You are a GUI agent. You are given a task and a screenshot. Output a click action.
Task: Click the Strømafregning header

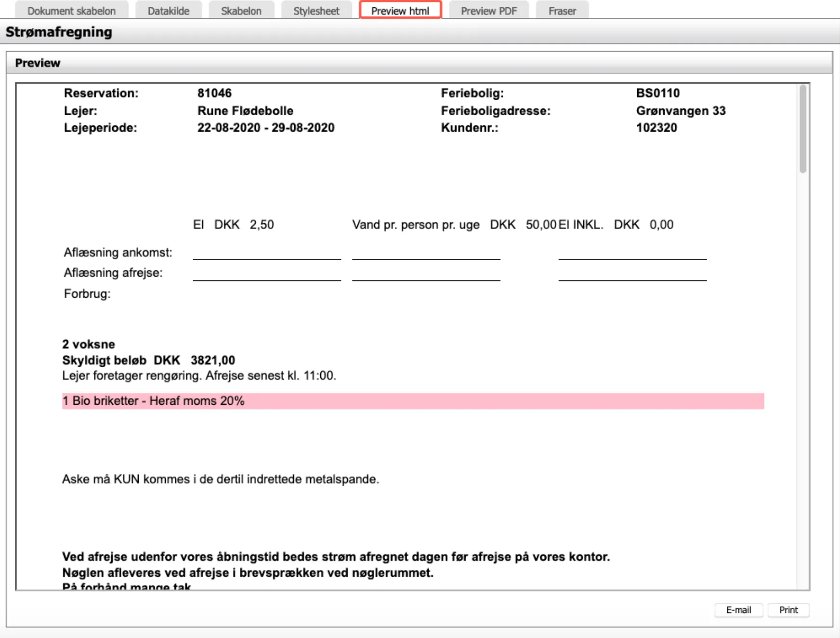pos(58,32)
